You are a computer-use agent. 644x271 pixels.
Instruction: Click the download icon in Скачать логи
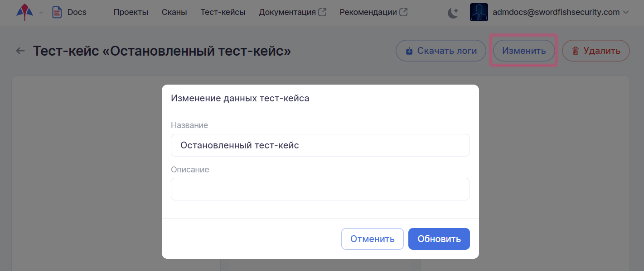coord(409,51)
